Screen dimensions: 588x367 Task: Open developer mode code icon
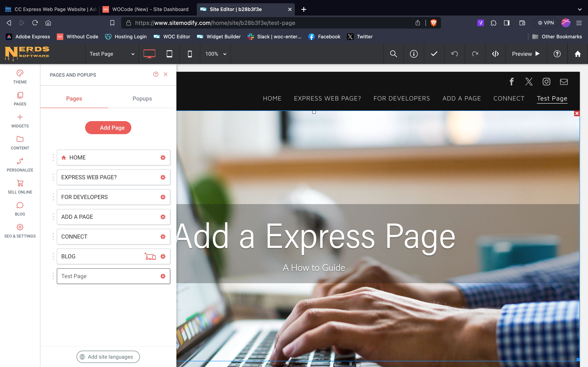pyautogui.click(x=495, y=54)
